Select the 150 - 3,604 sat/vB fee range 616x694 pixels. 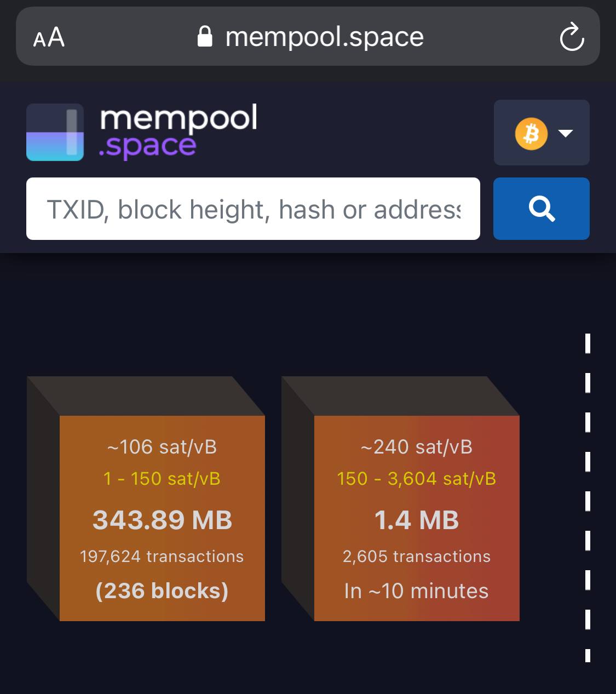(x=417, y=479)
